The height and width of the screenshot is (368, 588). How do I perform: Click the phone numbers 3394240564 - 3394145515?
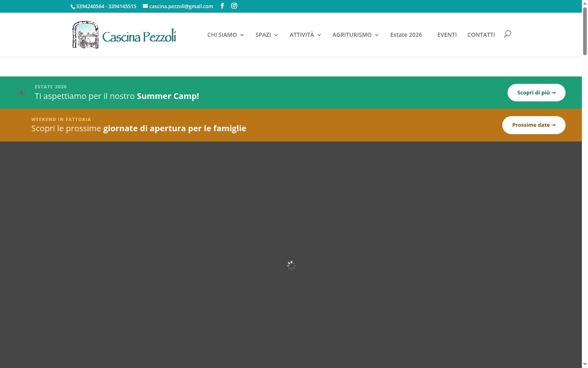[106, 6]
